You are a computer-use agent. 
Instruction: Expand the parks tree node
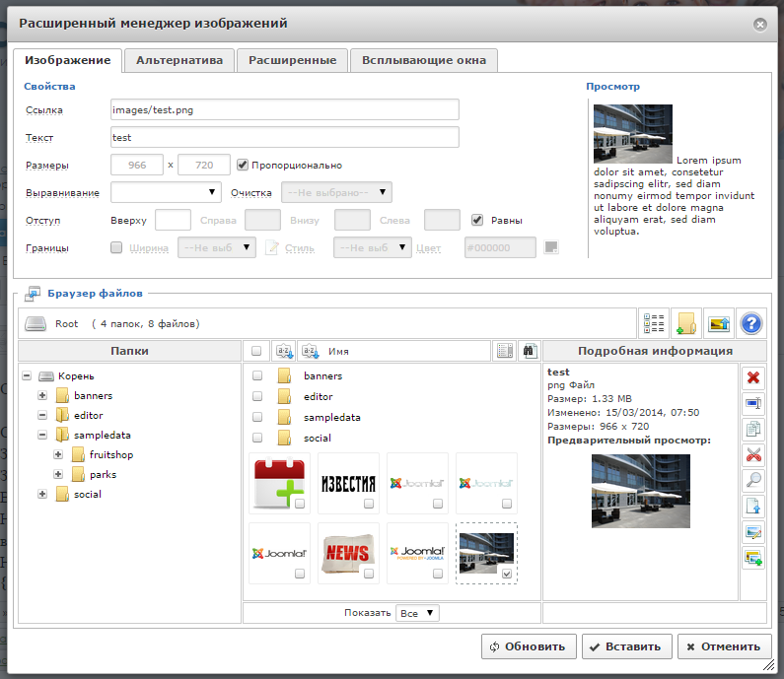coord(58,474)
